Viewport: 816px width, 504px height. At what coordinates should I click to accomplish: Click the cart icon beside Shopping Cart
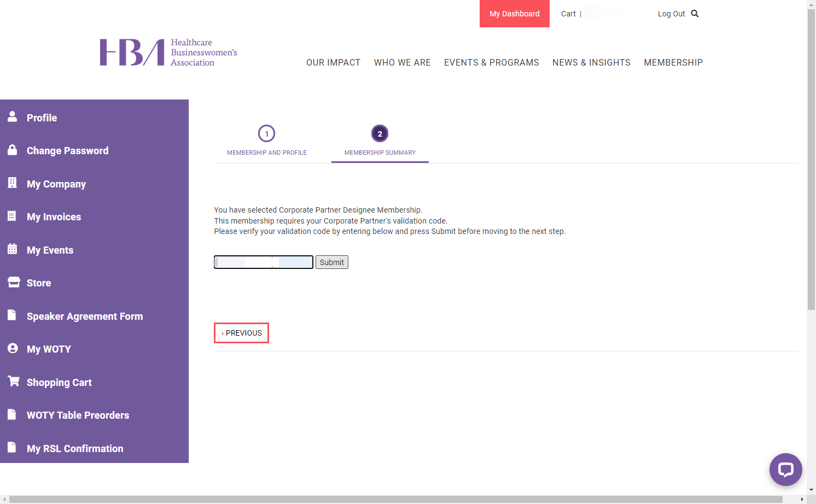[x=13, y=381]
